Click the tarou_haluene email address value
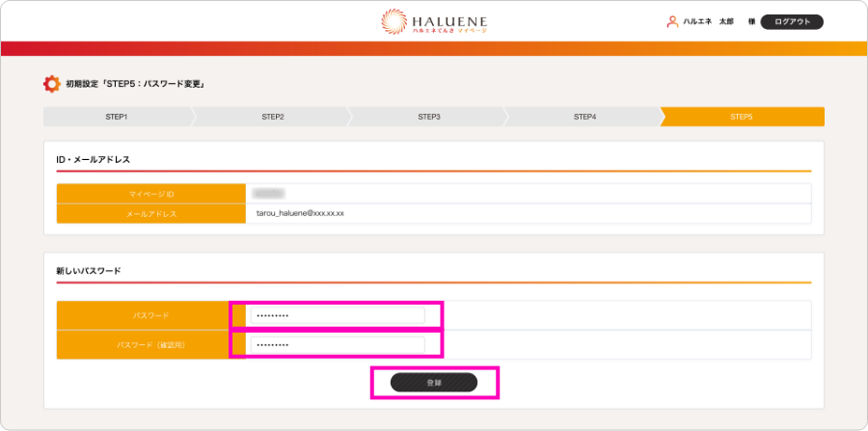The height and width of the screenshot is (431, 868). click(x=300, y=213)
